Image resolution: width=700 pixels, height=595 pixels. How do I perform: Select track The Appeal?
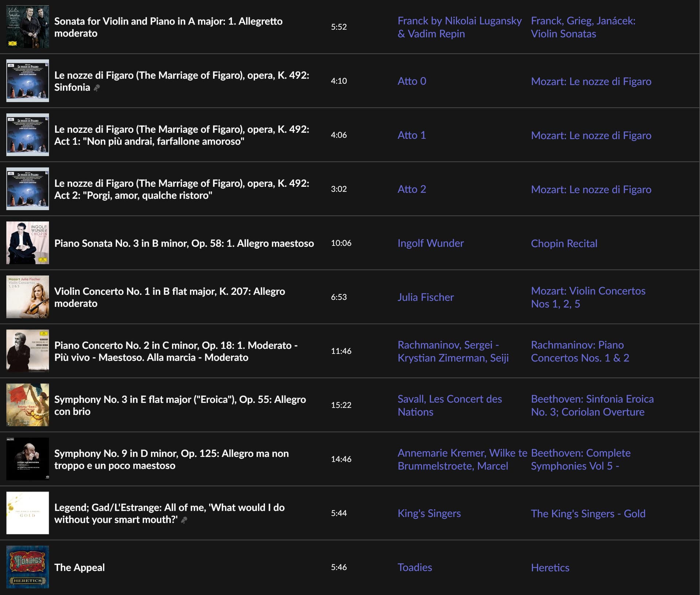[79, 567]
